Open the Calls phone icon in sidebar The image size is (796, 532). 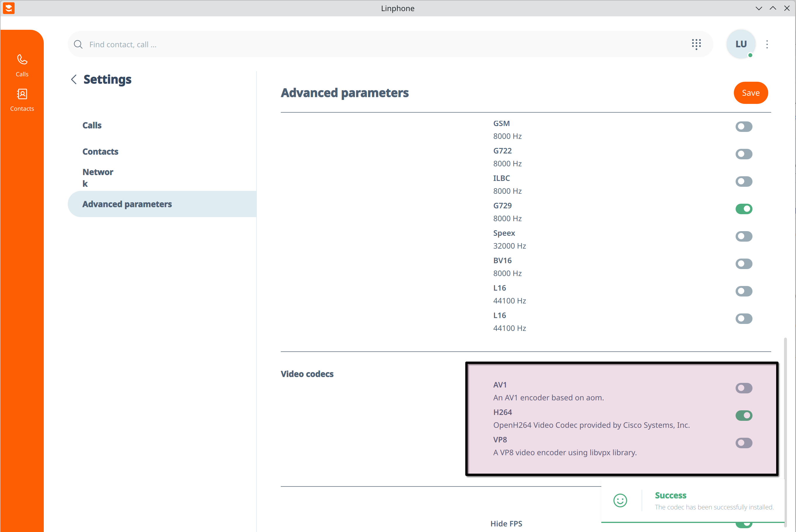click(x=22, y=60)
